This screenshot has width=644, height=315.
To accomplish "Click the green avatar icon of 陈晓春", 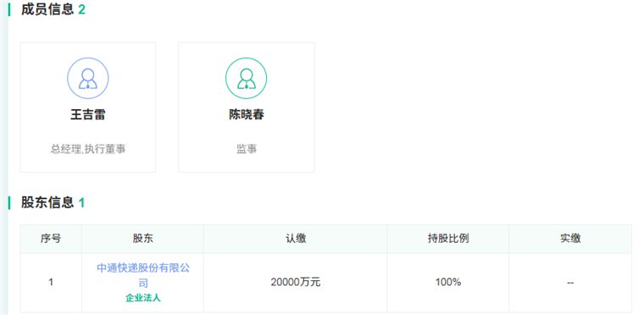I will point(246,78).
